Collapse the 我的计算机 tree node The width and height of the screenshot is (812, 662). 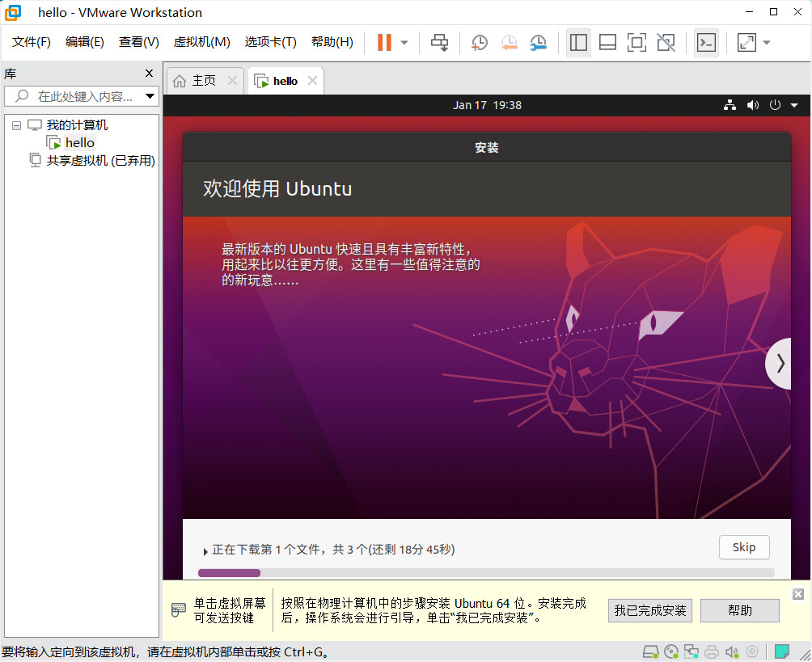[16, 125]
